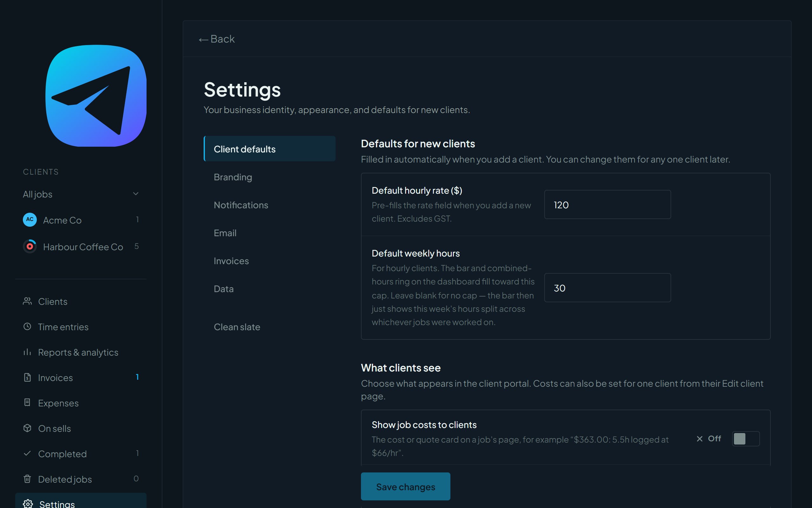
Task: View Deleted jobs
Action: (81, 479)
